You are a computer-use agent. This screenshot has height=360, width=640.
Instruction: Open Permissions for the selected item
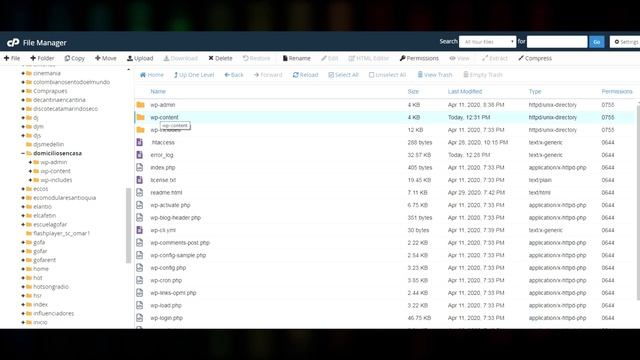419,58
